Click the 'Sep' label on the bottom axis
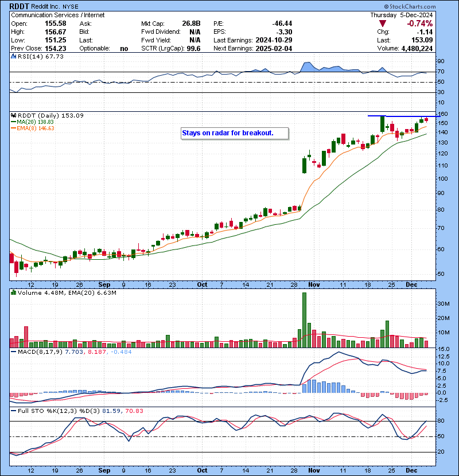This screenshot has height=476, width=459. tap(104, 470)
